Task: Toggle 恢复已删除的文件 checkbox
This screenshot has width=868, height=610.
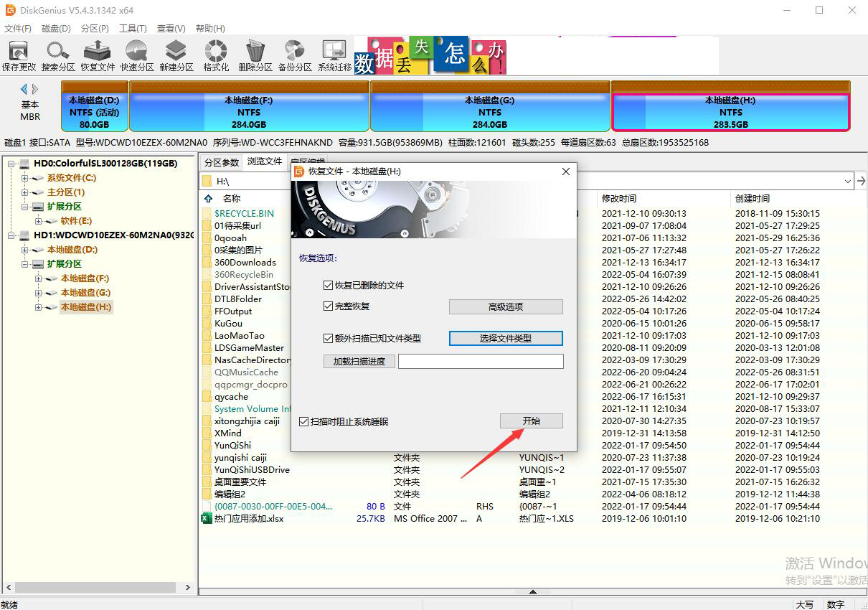Action: click(x=329, y=286)
